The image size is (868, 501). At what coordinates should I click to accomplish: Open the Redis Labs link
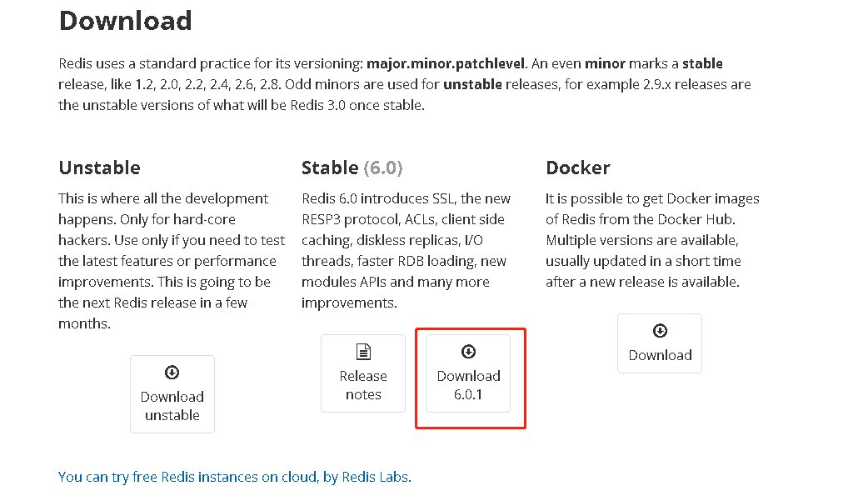(x=376, y=477)
